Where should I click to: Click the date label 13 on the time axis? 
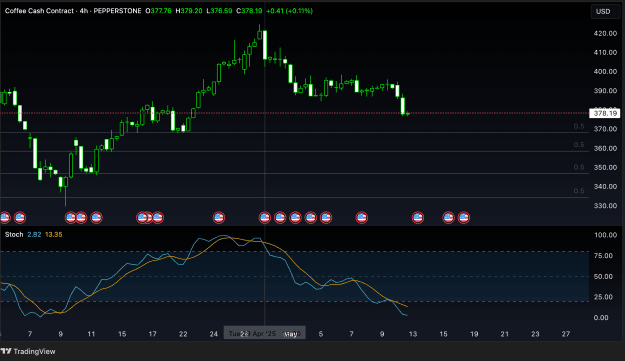[413, 334]
